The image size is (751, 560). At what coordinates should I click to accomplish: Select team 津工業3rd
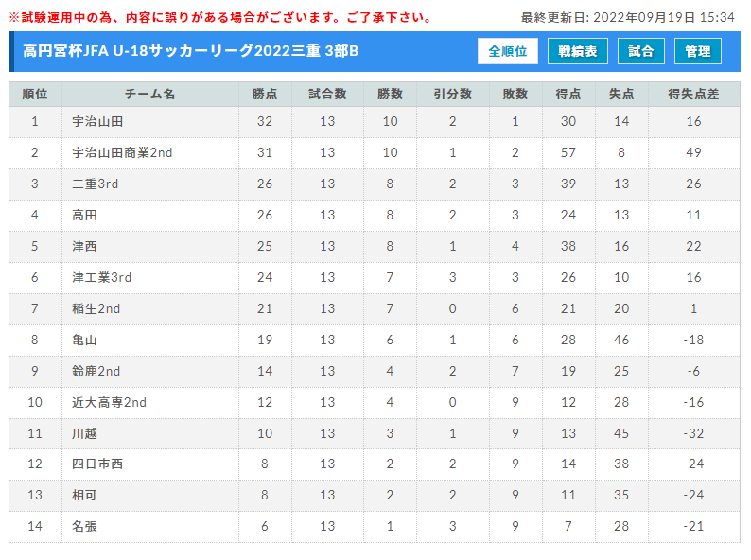(x=101, y=277)
